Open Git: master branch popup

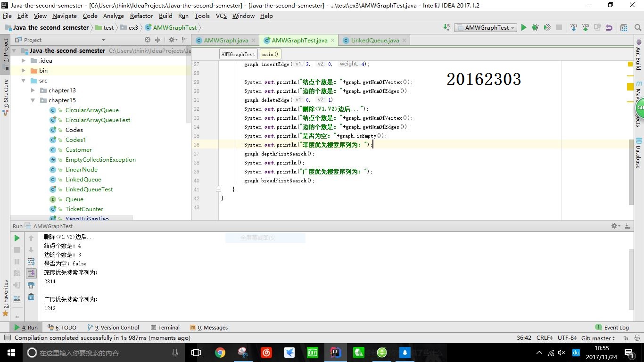598,338
